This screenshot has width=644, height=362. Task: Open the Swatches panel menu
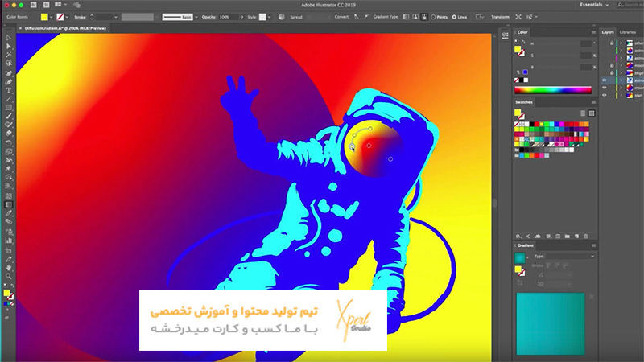[593, 102]
